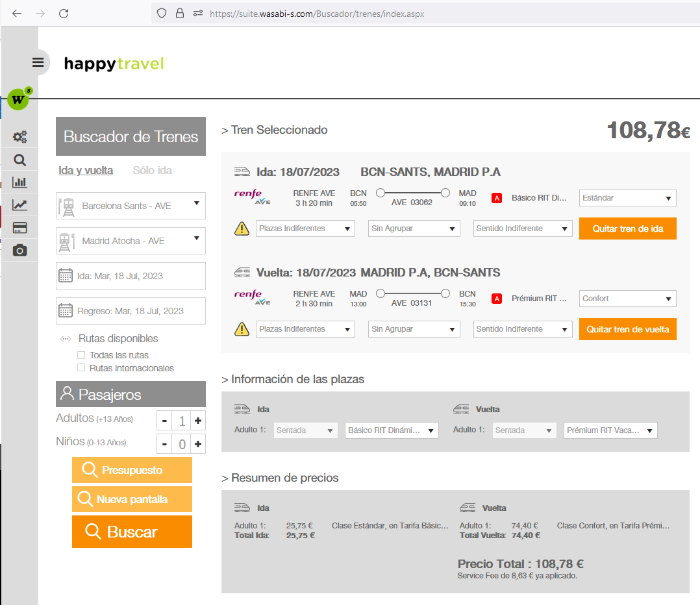Select the Ida y vuelta tab

(x=86, y=170)
